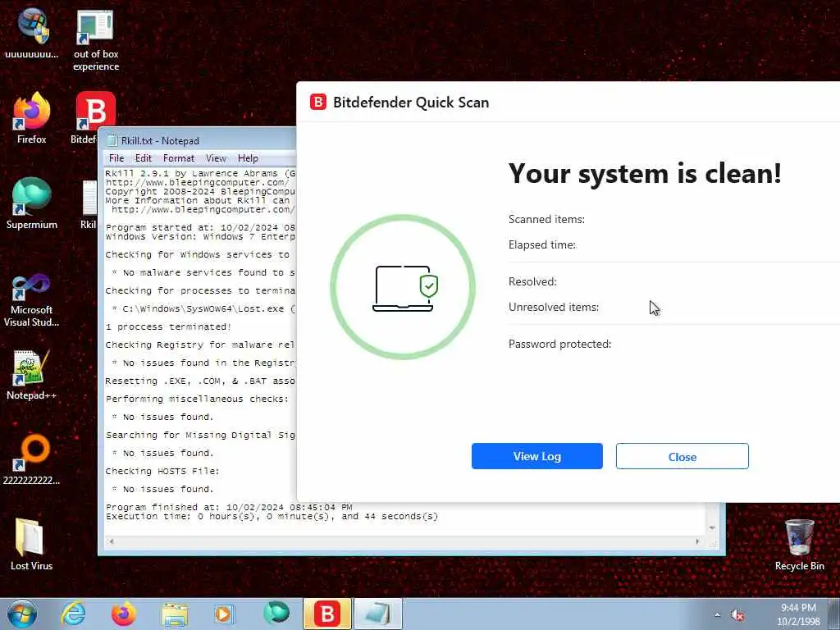This screenshot has height=630, width=840.
Task: Open the Notepad File menu
Action: (x=116, y=158)
